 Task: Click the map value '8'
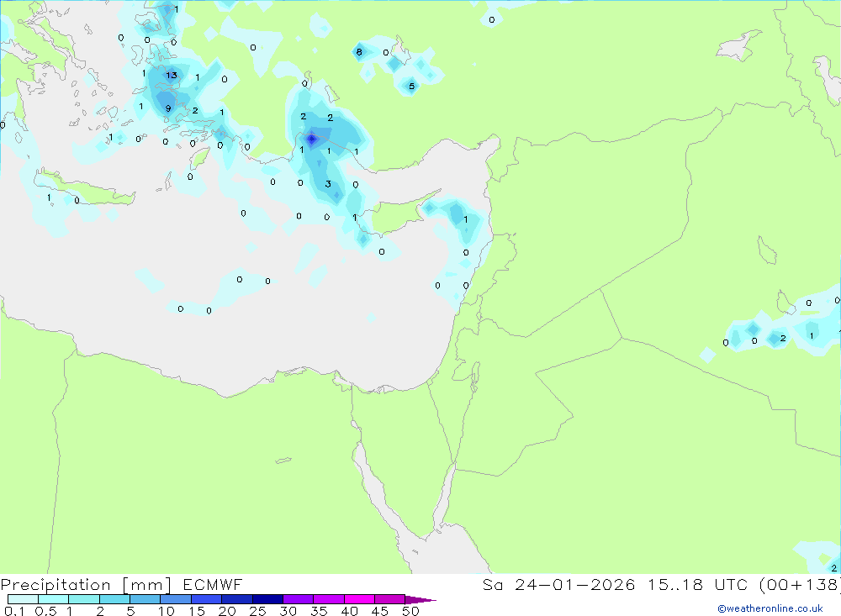pyautogui.click(x=359, y=52)
